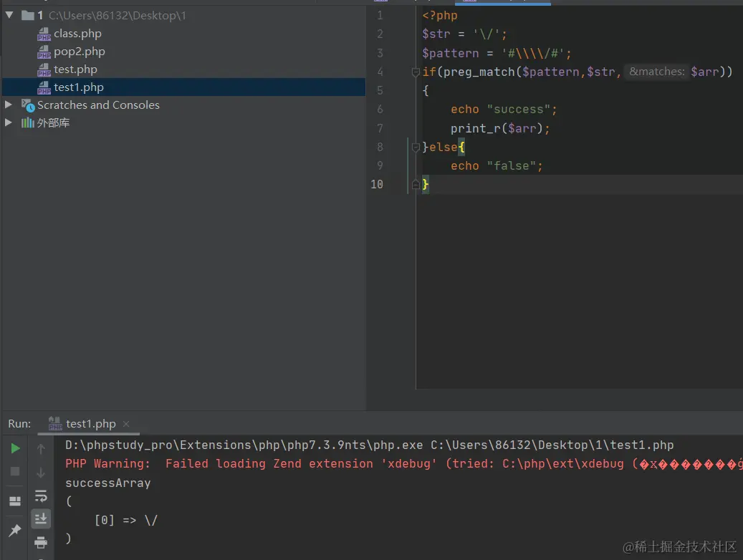This screenshot has height=560, width=743.
Task: Place cursor on $pattern assignment line
Action: [497, 53]
